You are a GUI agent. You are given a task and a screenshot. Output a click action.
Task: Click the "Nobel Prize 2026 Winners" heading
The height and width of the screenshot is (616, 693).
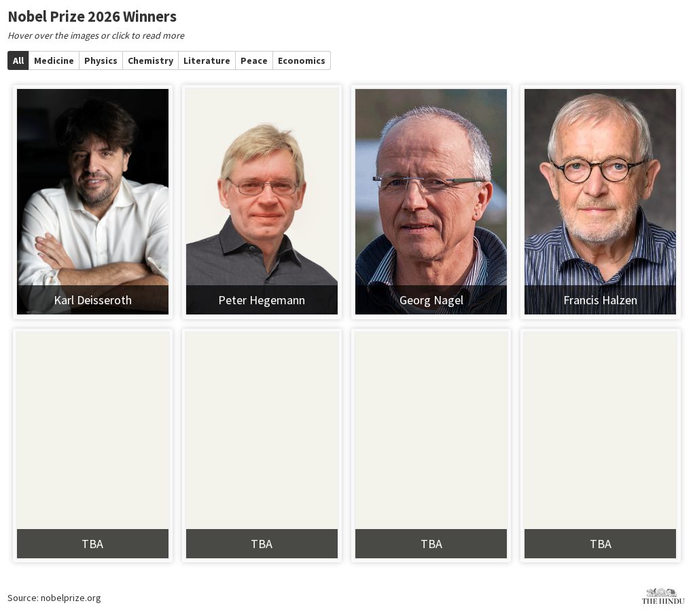pos(92,16)
